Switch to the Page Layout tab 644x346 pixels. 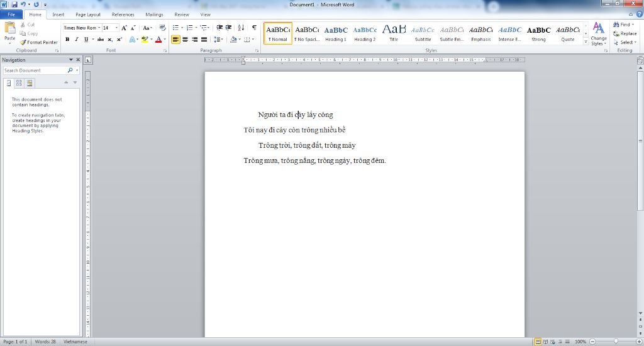(88, 14)
